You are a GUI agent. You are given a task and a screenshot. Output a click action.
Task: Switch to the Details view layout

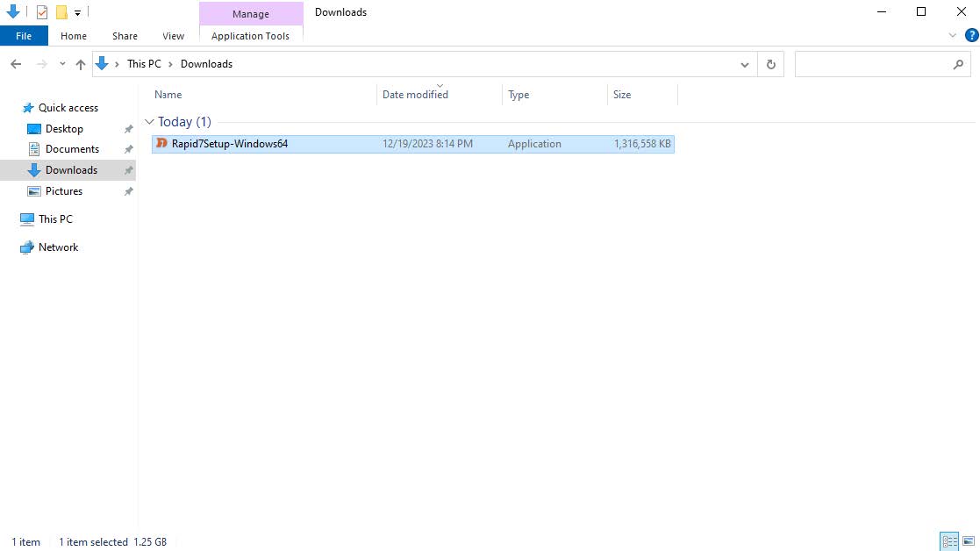click(949, 541)
